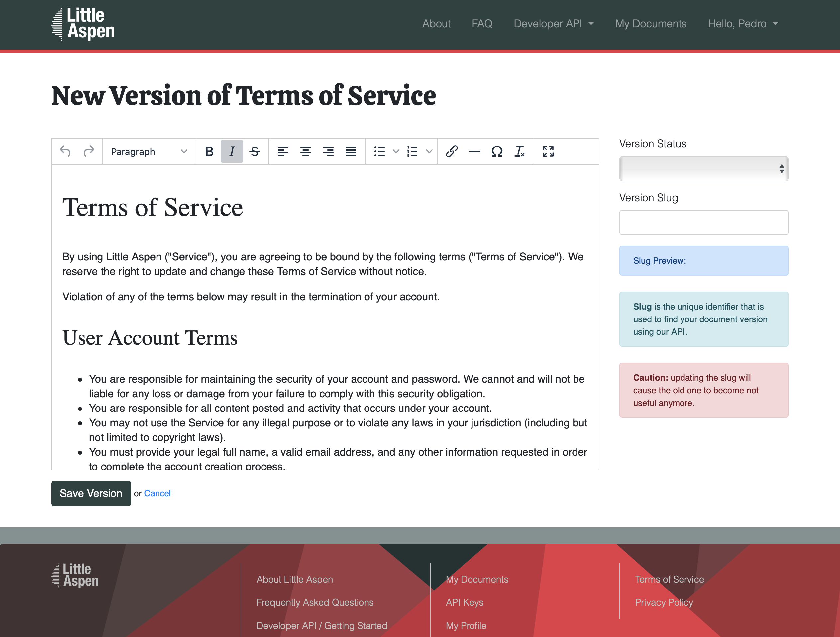Open special characters omega icon
This screenshot has width=840, height=637.
coord(497,151)
